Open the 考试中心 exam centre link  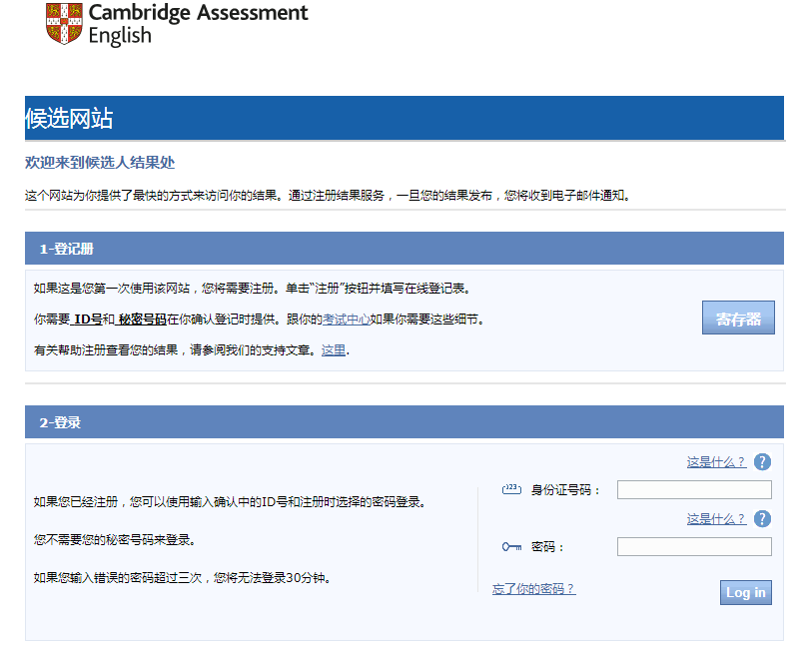pos(346,320)
